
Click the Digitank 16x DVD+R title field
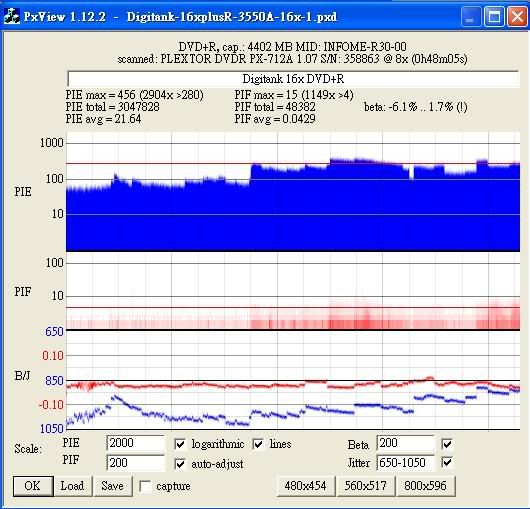click(x=293, y=79)
